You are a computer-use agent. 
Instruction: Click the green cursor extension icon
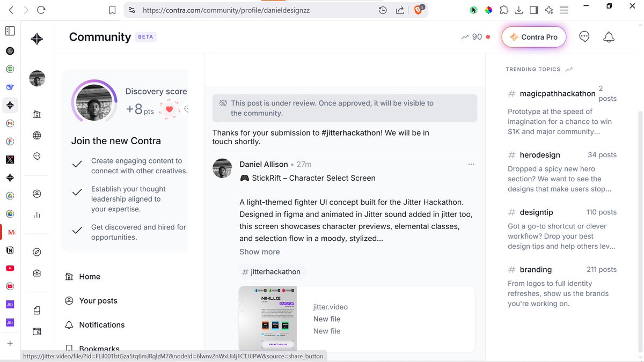473,10
